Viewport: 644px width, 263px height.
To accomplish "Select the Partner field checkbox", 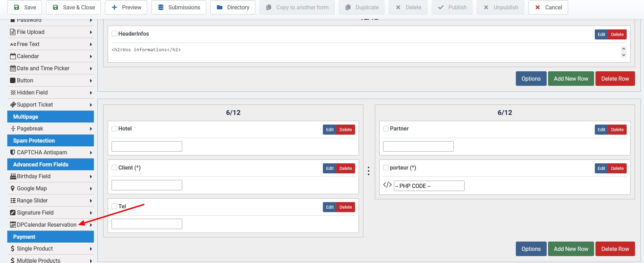I will (386, 129).
